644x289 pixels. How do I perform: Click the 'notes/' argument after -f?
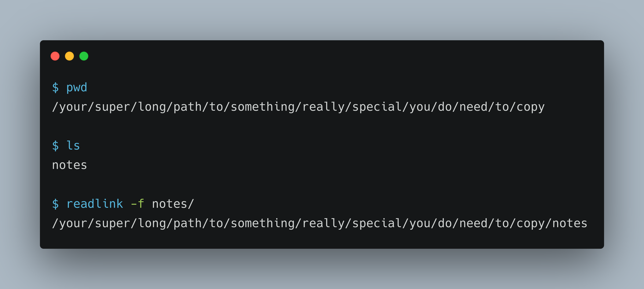click(173, 204)
